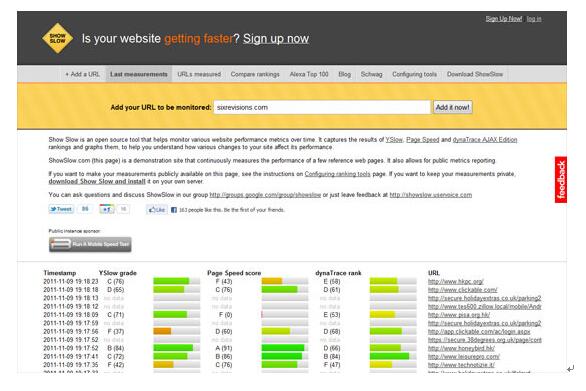Click timestamp 2011-11-09 19:18:23
Screen dimensions: 586x391
point(71,281)
